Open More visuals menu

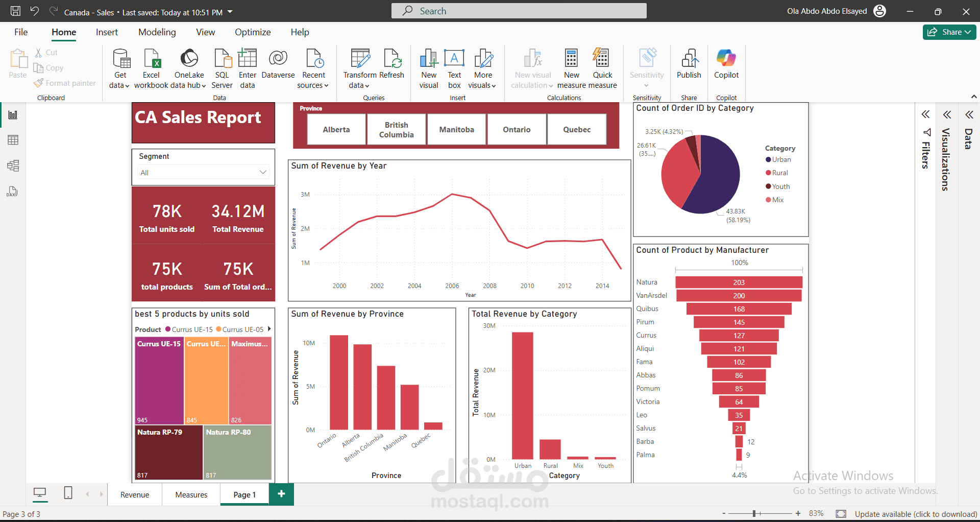[x=482, y=69]
